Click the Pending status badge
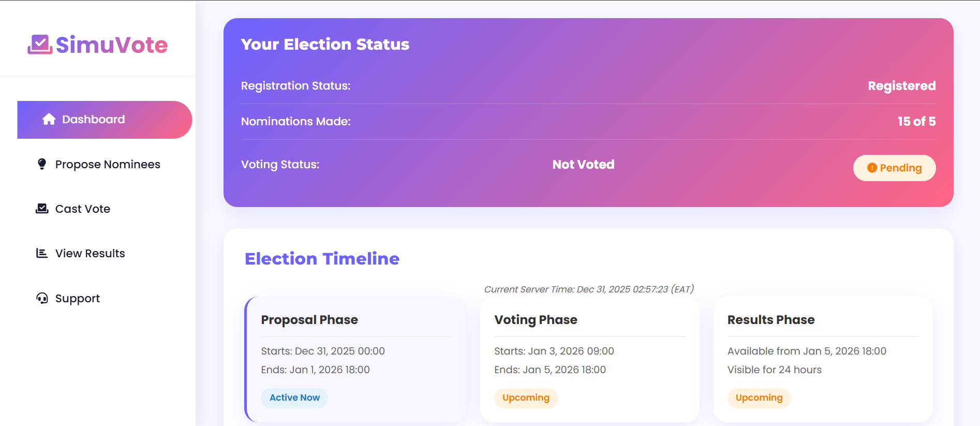The image size is (980, 426). tap(894, 168)
